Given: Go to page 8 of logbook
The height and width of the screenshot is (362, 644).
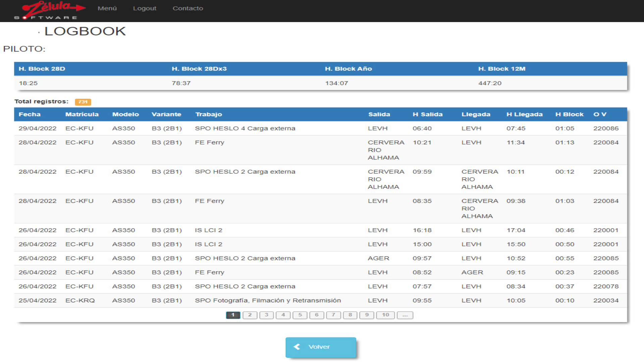Looking at the screenshot, I should [350, 315].
